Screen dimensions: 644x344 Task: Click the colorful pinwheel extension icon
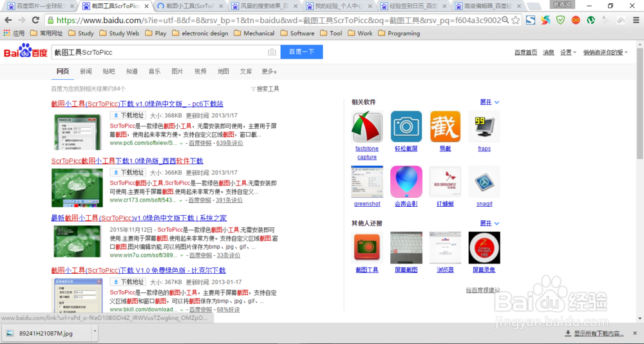pos(545,20)
